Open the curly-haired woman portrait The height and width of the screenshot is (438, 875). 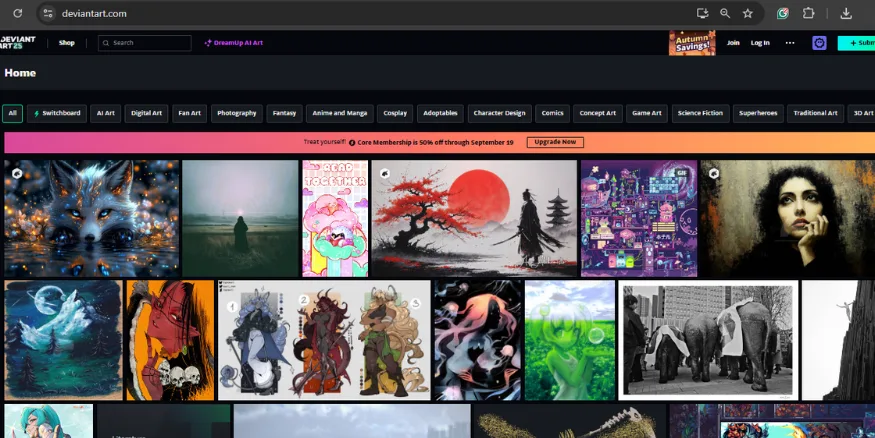pos(788,219)
